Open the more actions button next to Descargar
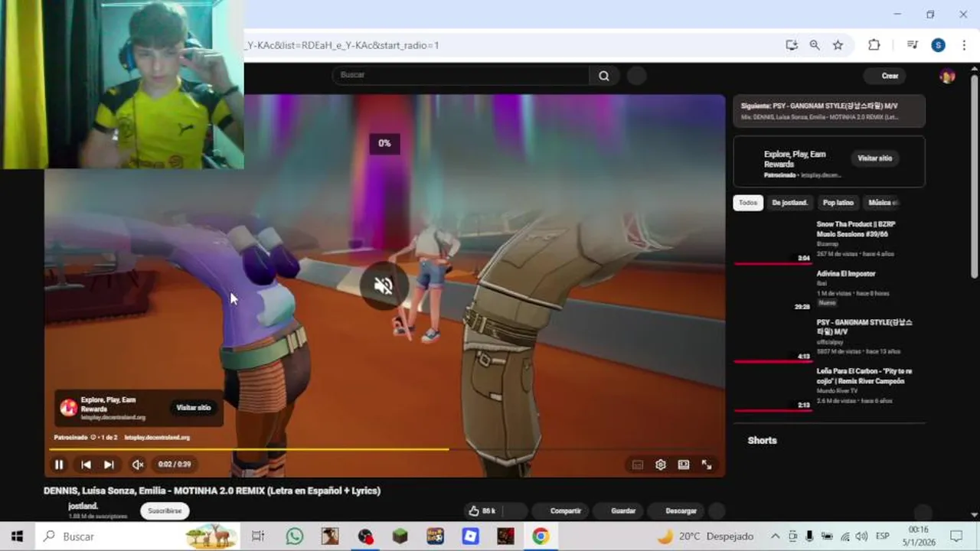The image size is (980, 551). coord(717,510)
